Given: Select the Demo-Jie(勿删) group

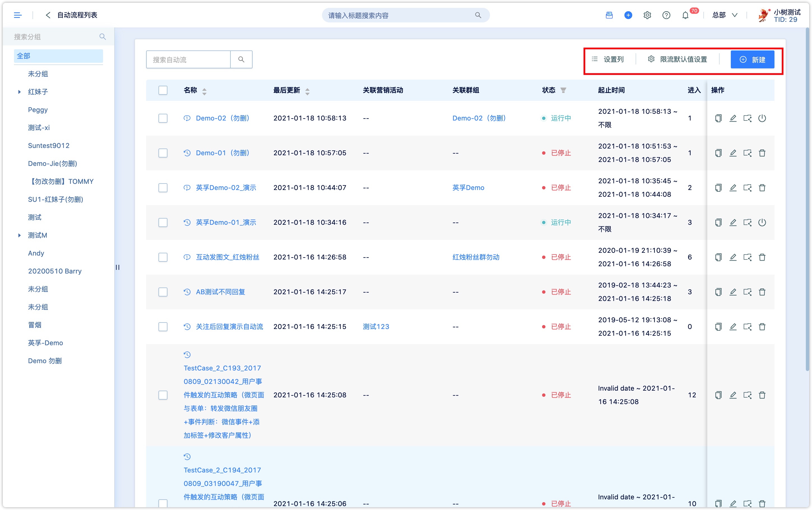Looking at the screenshot, I should pyautogui.click(x=53, y=164).
